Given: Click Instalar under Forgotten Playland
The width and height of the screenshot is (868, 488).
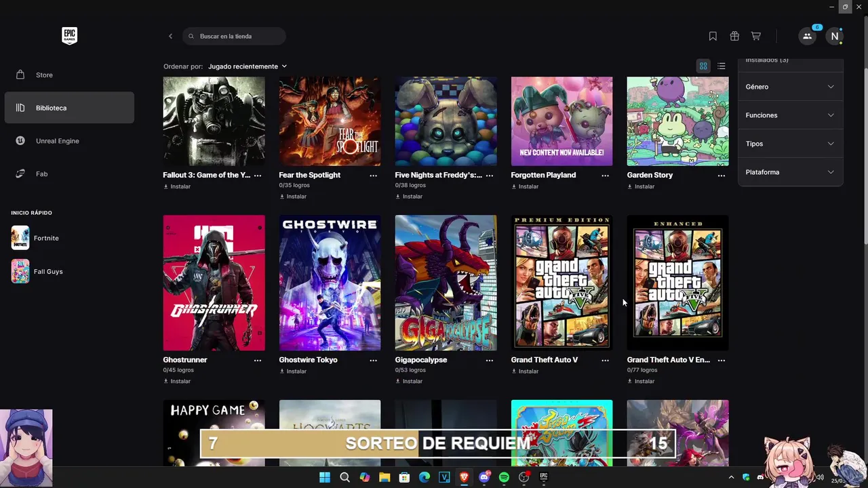Looking at the screenshot, I should (x=525, y=186).
